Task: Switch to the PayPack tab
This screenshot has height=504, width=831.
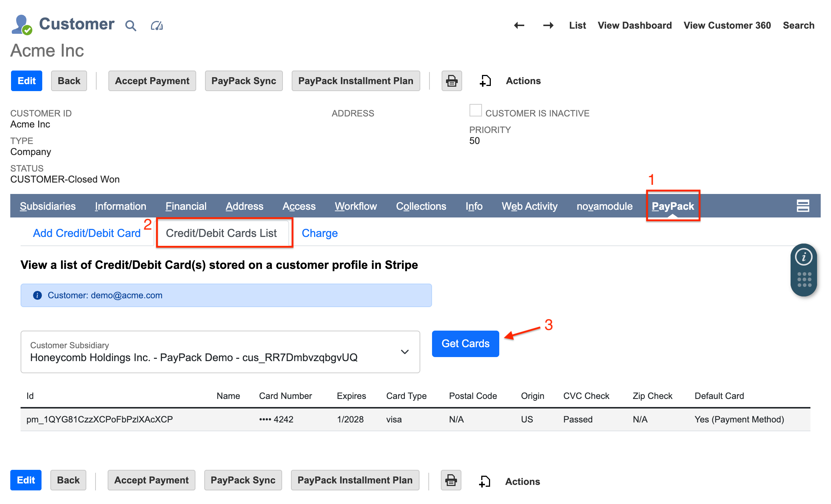Action: tap(673, 206)
